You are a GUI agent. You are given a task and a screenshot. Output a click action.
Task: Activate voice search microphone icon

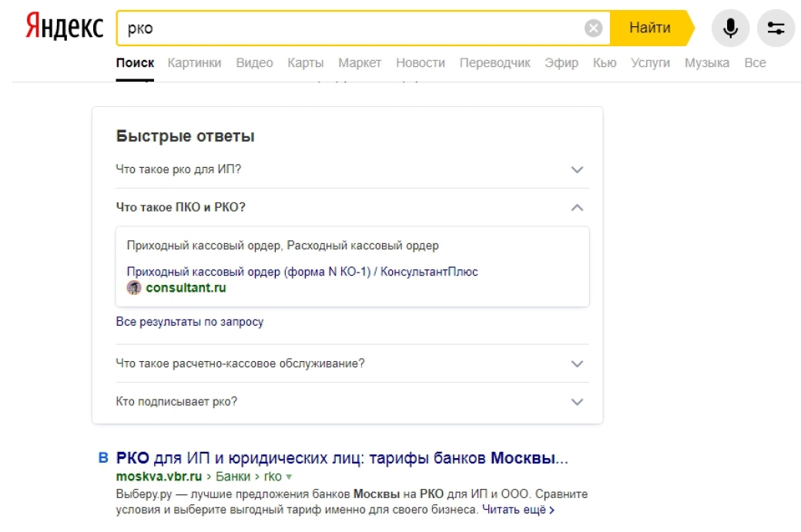click(730, 28)
